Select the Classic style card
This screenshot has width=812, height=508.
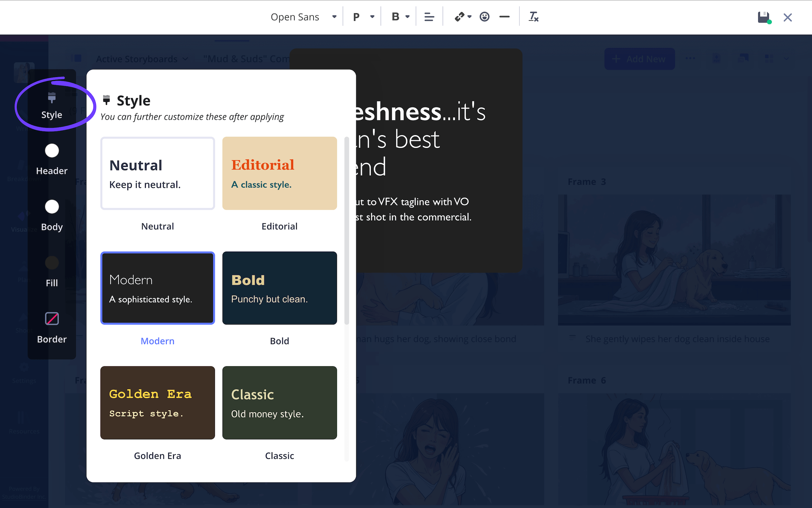click(x=279, y=402)
